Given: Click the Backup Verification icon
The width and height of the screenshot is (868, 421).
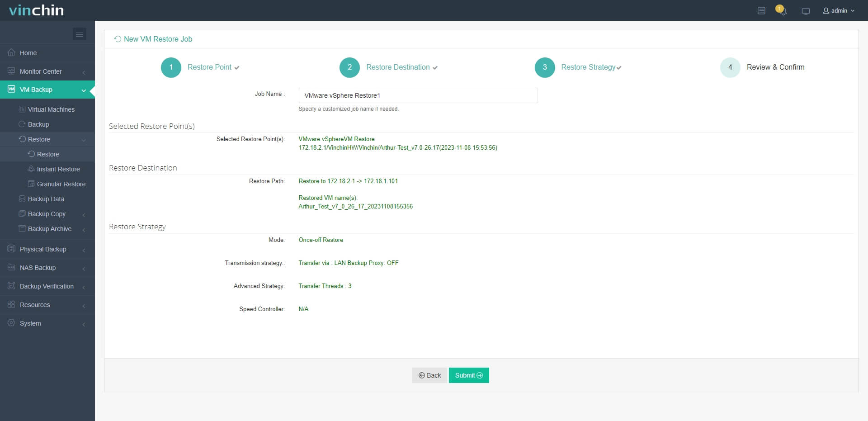Looking at the screenshot, I should 11,286.
